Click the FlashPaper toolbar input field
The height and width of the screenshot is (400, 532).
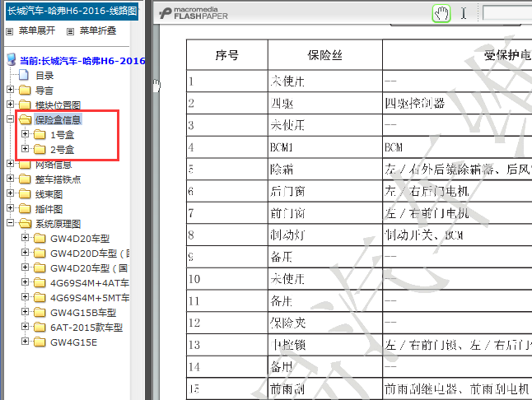click(x=507, y=13)
